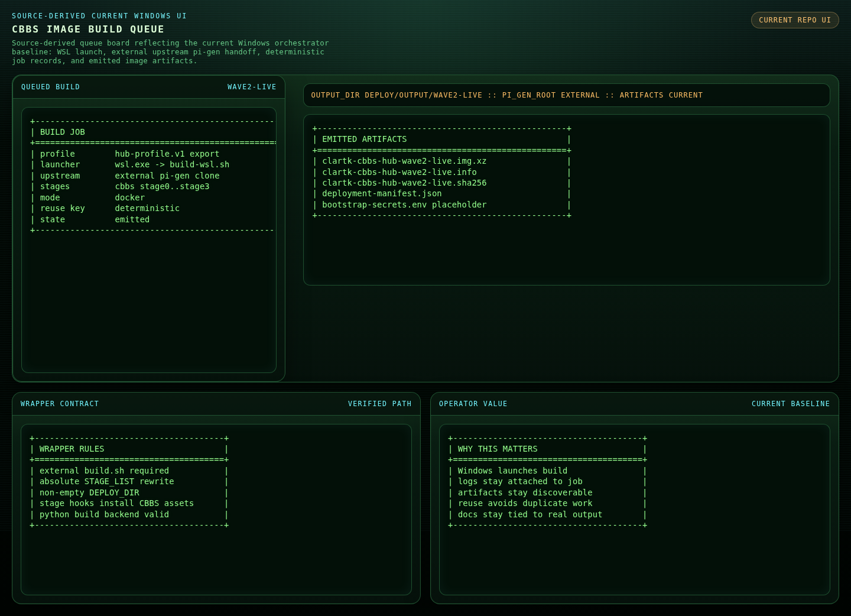The width and height of the screenshot is (851, 616).
Task: Select the docs stay tied to real output line
Action: pyautogui.click(x=530, y=514)
